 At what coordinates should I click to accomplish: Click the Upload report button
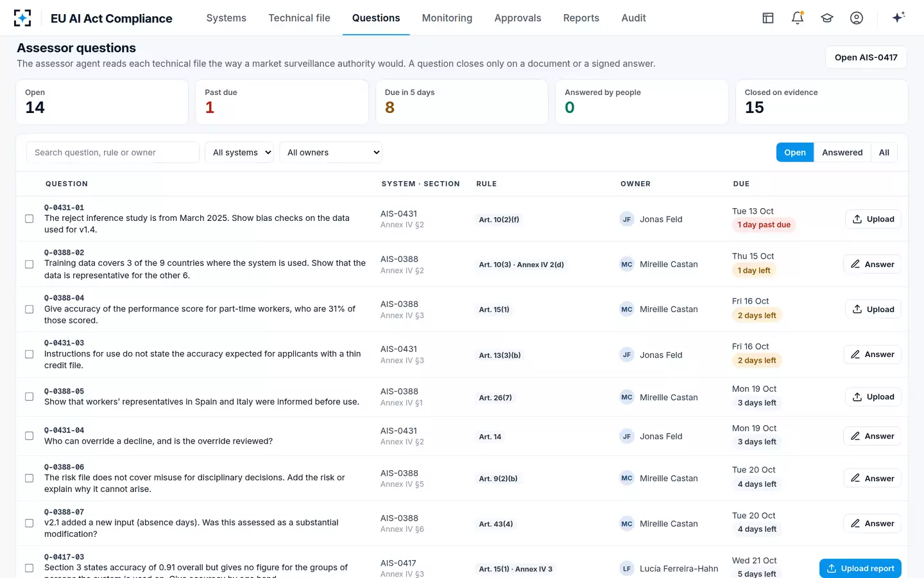coord(860,568)
